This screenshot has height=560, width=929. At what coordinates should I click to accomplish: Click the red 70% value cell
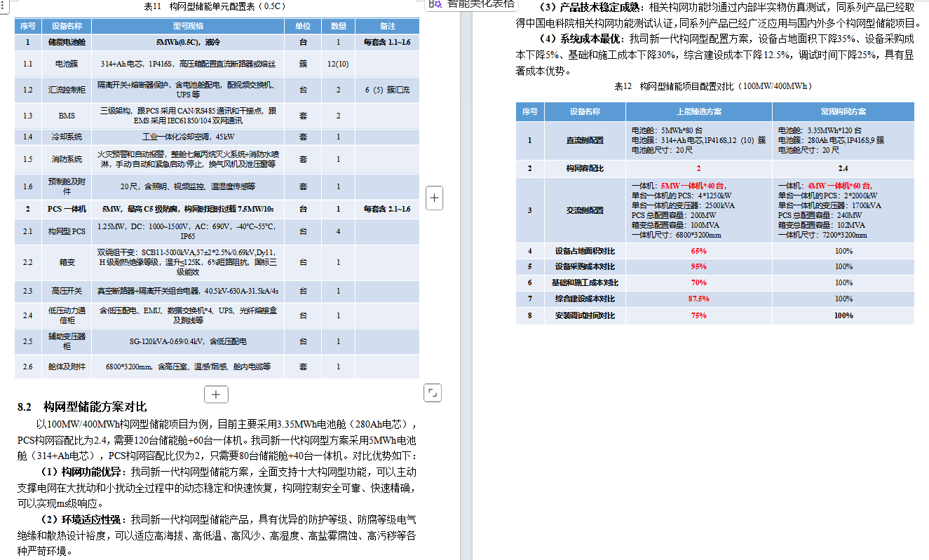point(699,282)
